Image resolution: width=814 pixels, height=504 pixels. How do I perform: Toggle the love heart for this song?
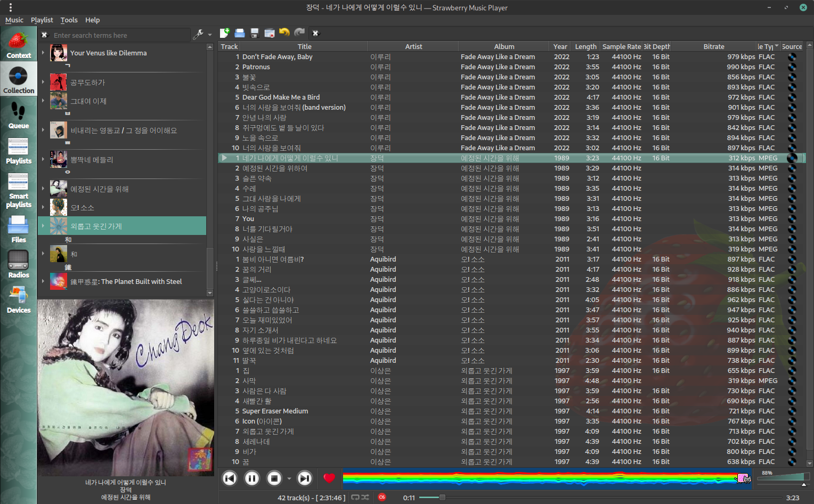coord(329,478)
